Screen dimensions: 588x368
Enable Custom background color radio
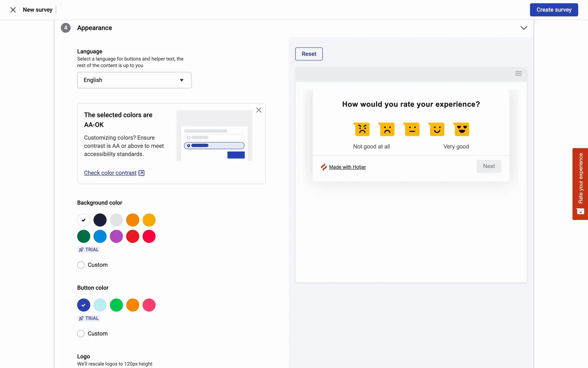click(81, 265)
